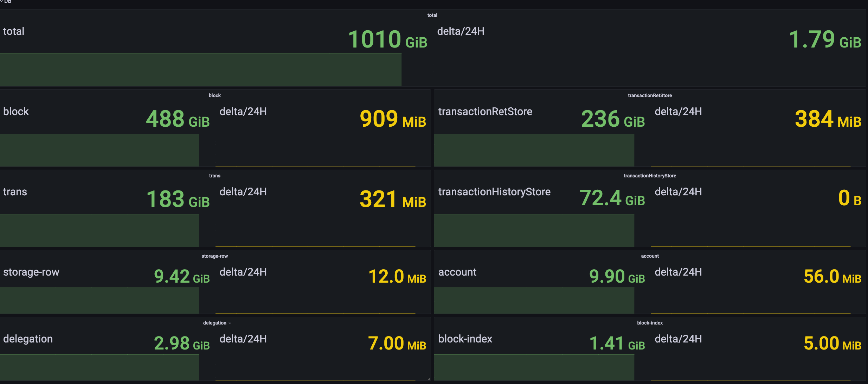Open the account panel title menu

tap(650, 256)
